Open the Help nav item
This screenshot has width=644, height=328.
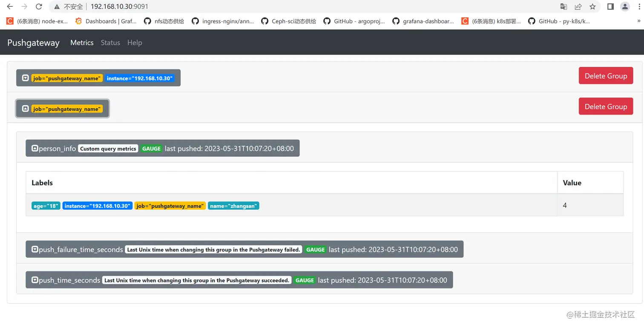pos(135,43)
